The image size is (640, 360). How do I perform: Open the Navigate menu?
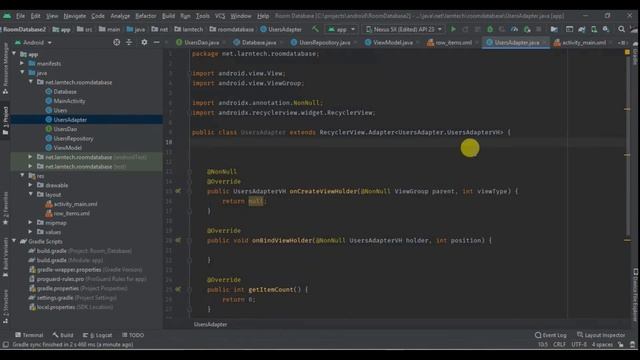[75, 16]
